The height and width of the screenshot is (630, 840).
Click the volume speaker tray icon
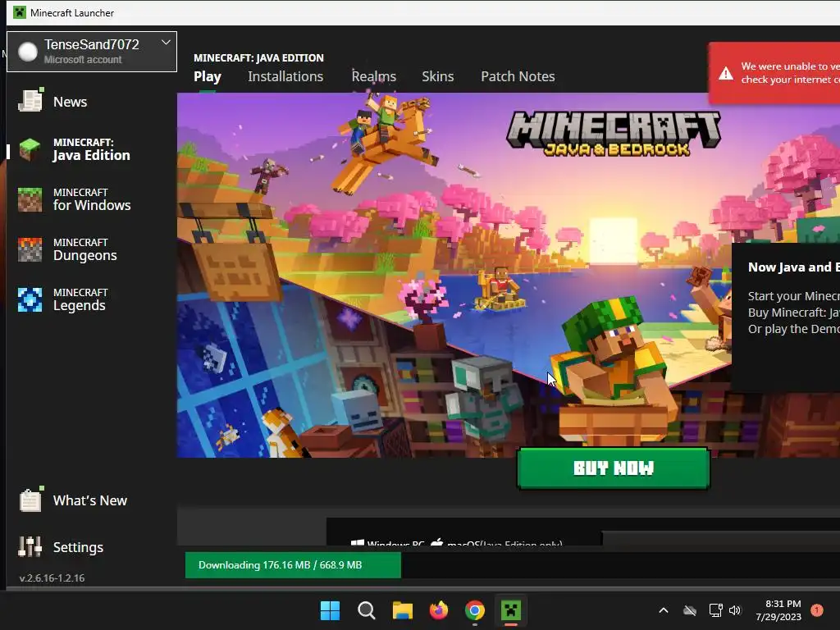click(735, 610)
